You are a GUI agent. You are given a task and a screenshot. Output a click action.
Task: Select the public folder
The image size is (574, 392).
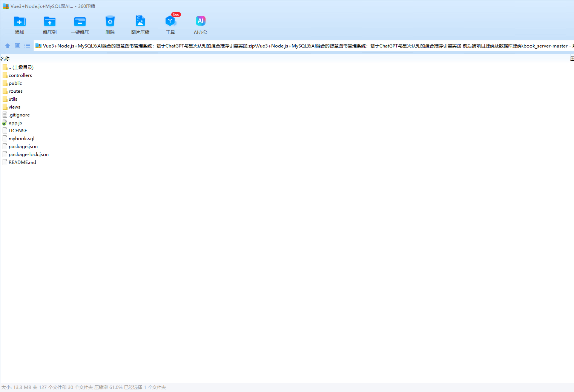point(12,83)
